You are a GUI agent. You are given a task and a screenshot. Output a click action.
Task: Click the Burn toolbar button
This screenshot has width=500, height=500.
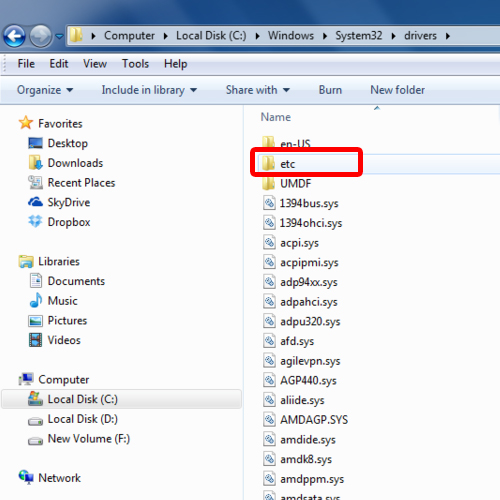(330, 90)
